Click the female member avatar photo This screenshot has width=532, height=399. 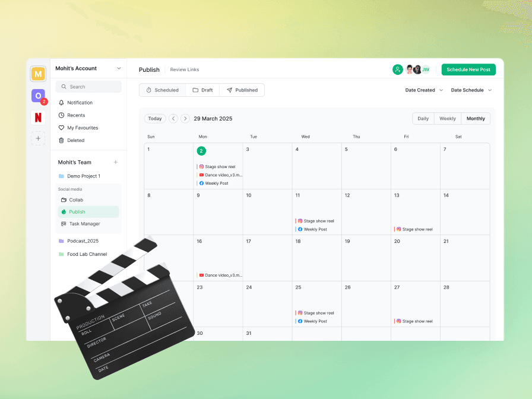click(410, 69)
